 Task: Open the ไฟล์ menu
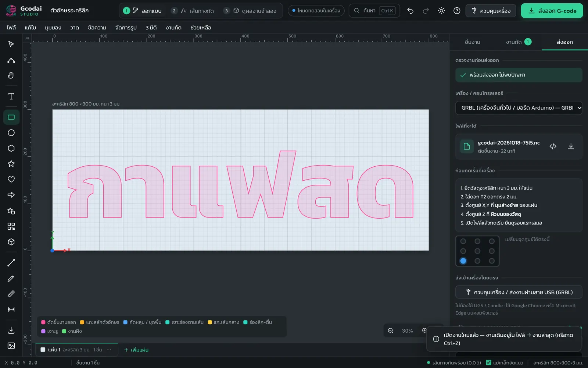tap(11, 28)
